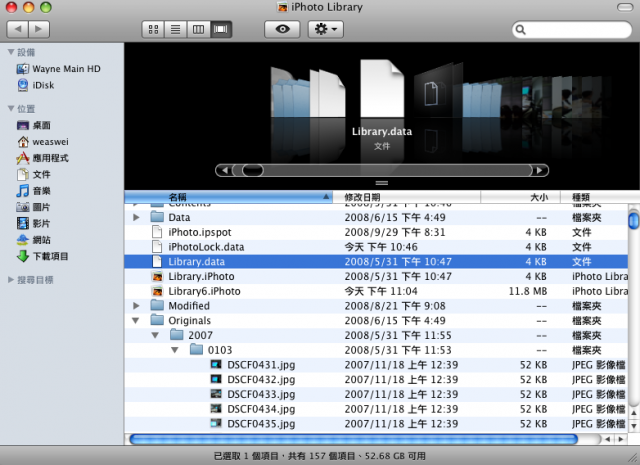Select the 0103 folder icon
This screenshot has height=465, width=640.
(196, 349)
